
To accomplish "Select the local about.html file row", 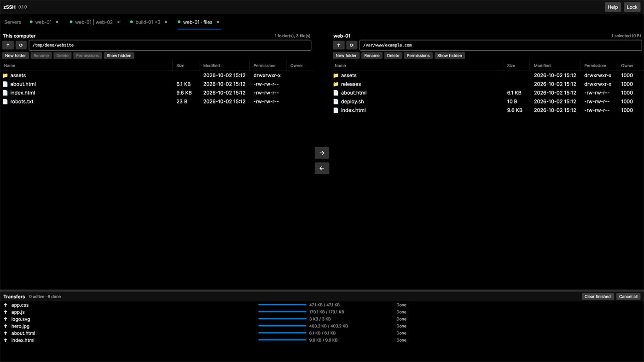I will click(x=157, y=84).
